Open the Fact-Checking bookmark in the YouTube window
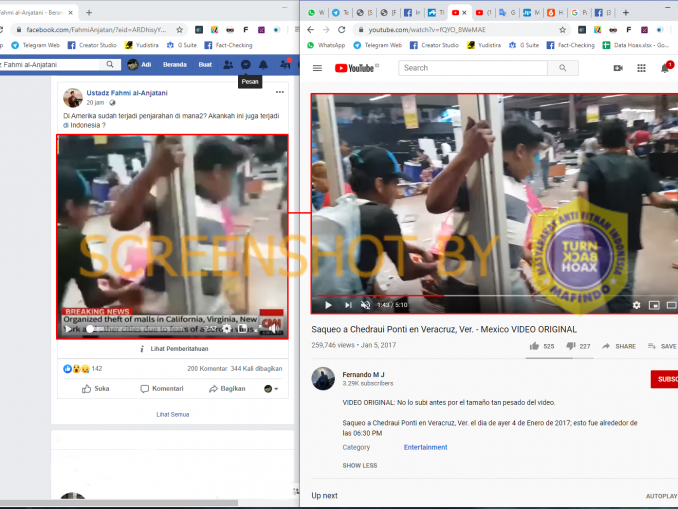Viewport: 678px width, 509px height. tap(571, 45)
